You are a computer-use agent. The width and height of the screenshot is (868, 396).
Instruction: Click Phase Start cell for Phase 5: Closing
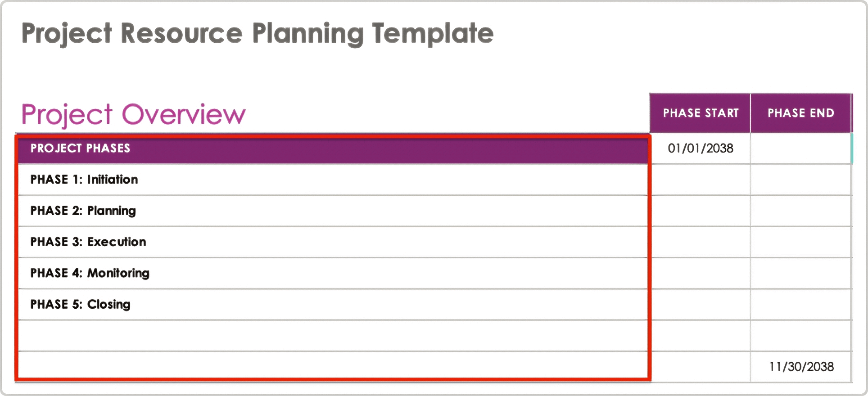[700, 304]
